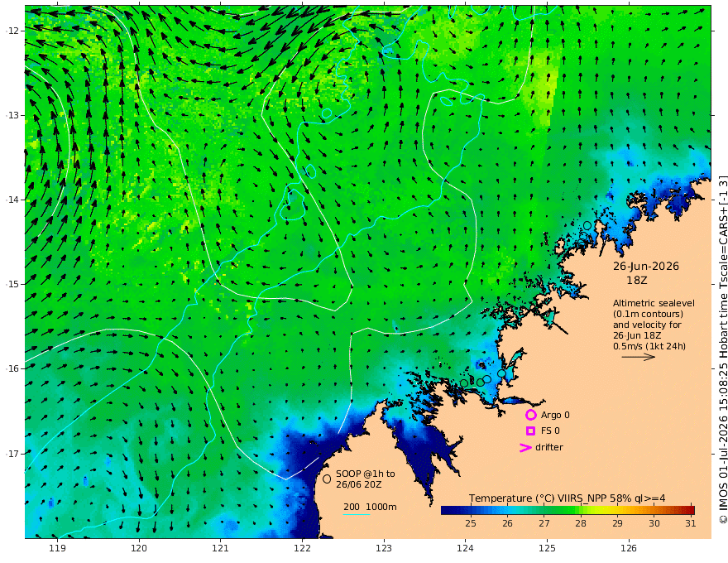Click the SOOP @1h to 26/06 20Z label
The height and width of the screenshot is (563, 728).
click(366, 479)
